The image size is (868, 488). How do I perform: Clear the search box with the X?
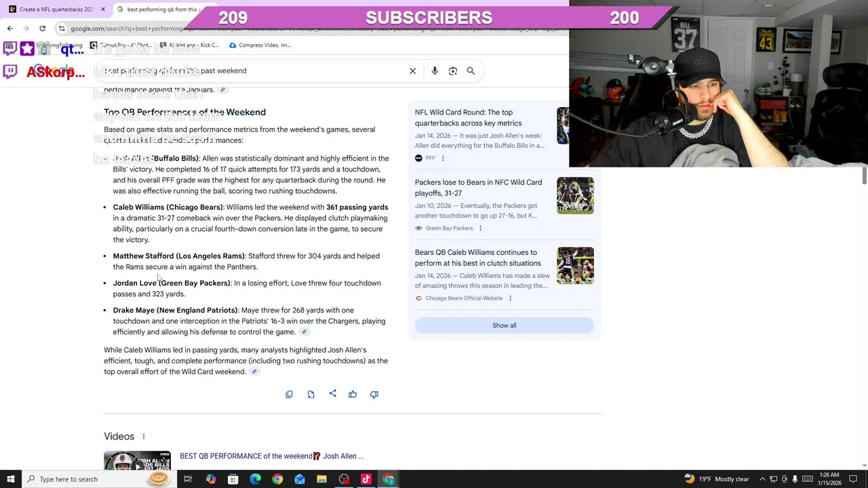point(412,70)
